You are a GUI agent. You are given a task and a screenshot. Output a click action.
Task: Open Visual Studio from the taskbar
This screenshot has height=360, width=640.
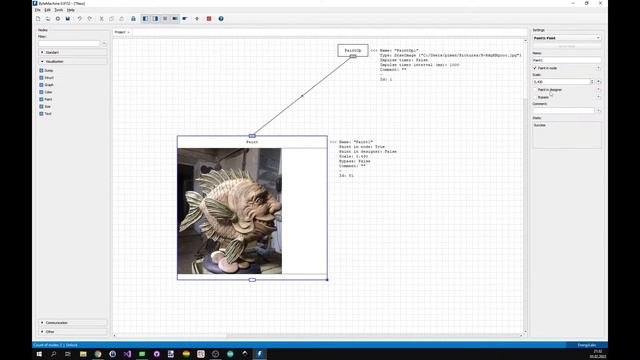click(127, 354)
